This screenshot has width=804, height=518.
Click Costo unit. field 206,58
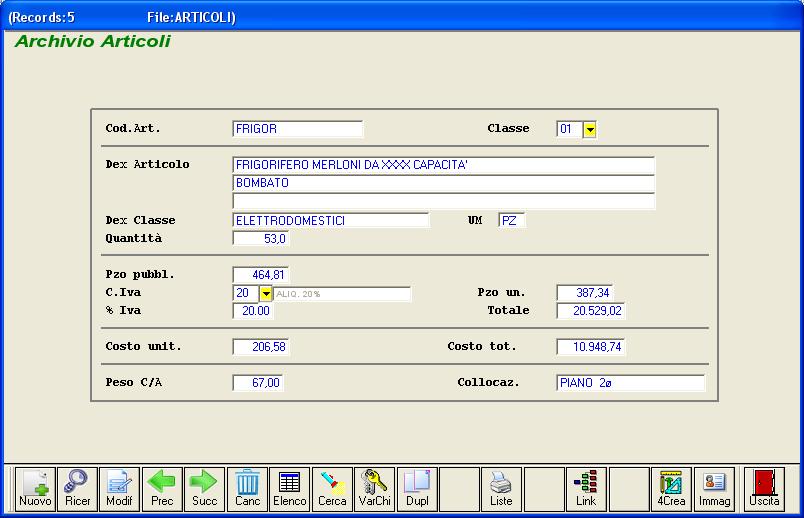point(261,347)
